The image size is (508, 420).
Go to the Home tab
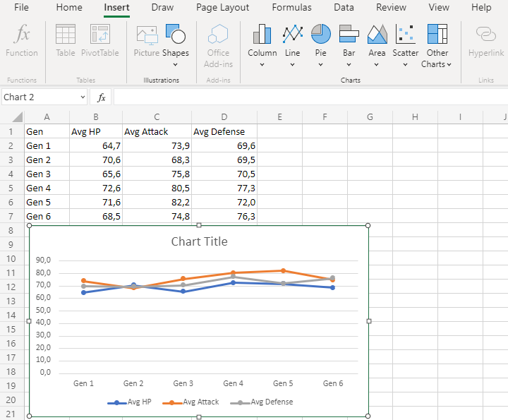69,8
